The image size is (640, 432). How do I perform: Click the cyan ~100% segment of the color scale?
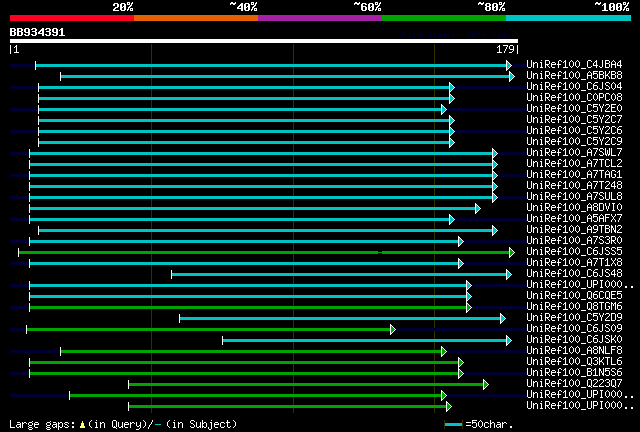(569, 18)
